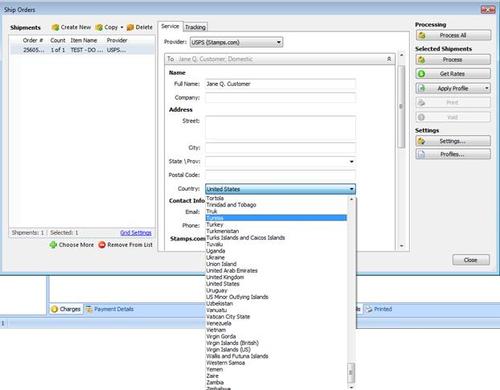Select Zambia in the country list

276,382
